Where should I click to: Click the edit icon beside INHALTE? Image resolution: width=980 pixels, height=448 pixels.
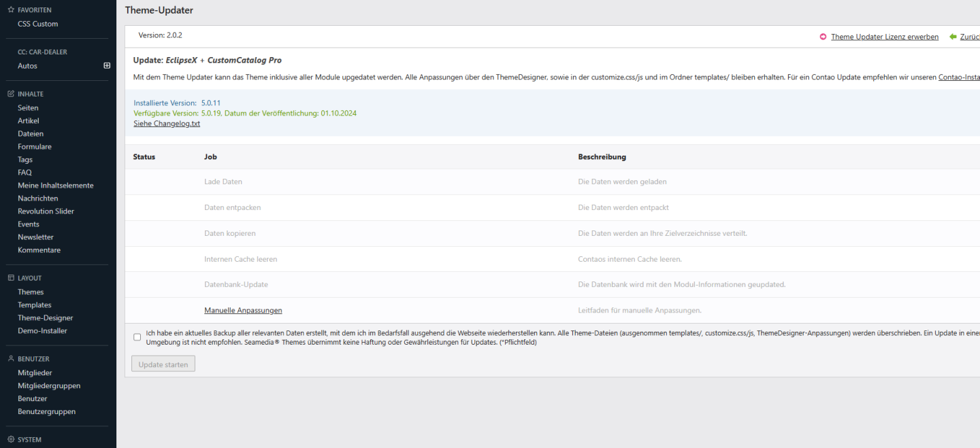pyautogui.click(x=10, y=94)
